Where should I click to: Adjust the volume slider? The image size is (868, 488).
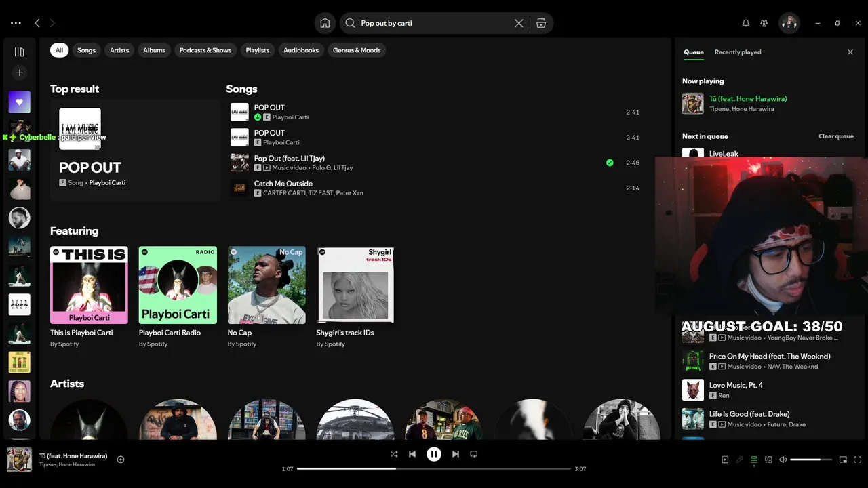[x=811, y=460]
